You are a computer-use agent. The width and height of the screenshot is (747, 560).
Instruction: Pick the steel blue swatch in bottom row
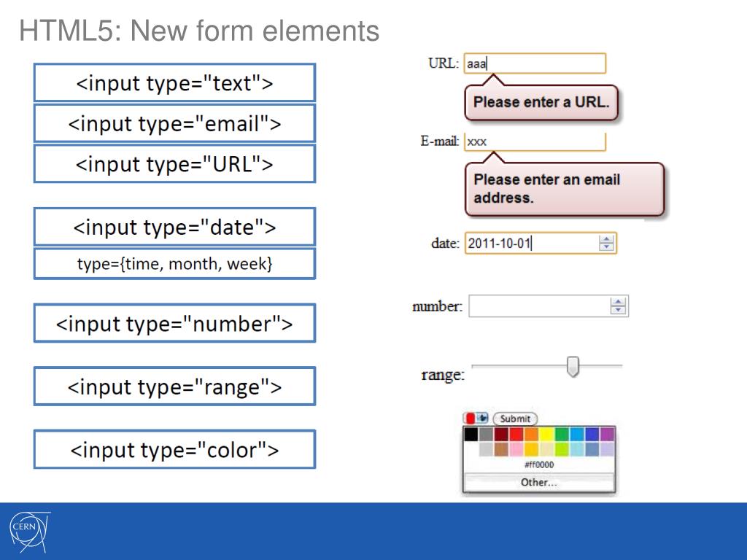592,449
